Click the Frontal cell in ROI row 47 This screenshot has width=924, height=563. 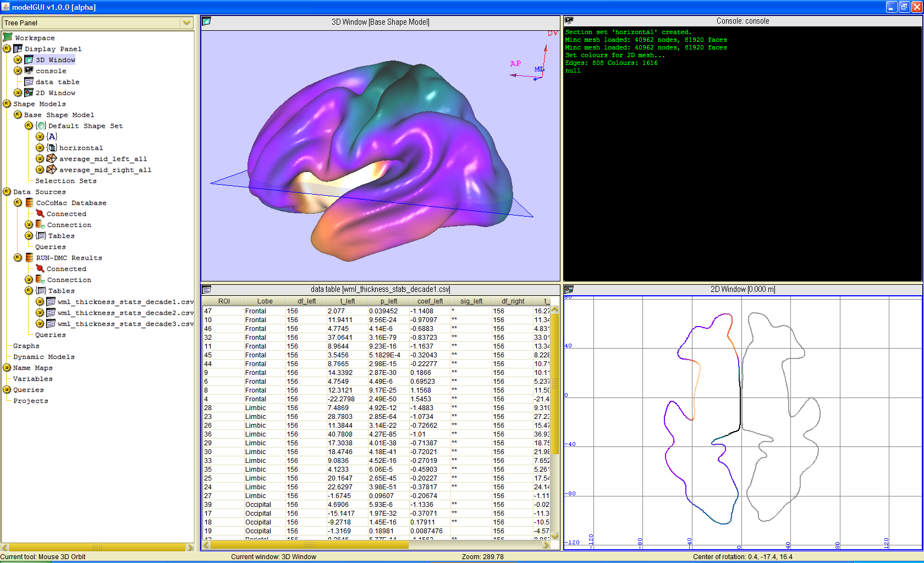256,311
